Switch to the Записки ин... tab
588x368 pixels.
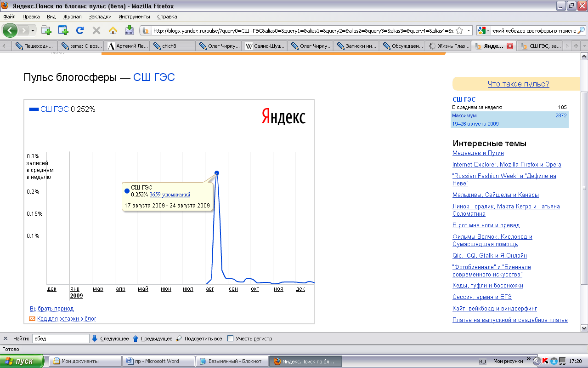point(357,46)
